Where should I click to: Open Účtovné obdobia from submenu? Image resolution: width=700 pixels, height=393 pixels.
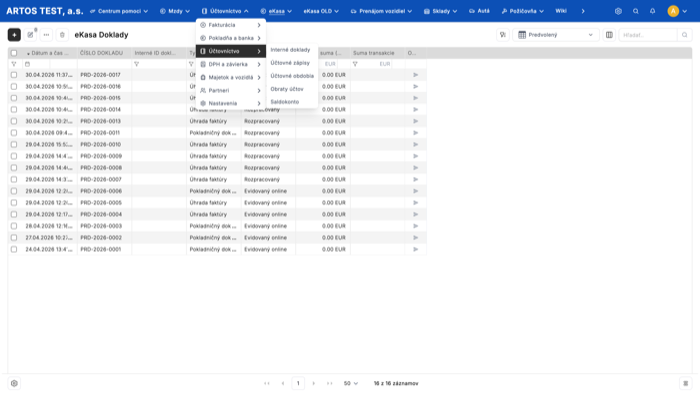point(292,76)
